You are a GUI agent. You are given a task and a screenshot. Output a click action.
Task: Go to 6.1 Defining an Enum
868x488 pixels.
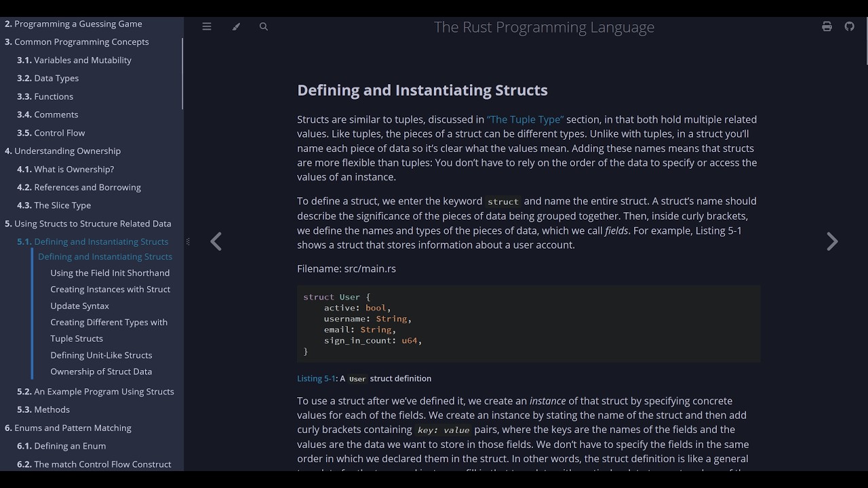coord(61,447)
